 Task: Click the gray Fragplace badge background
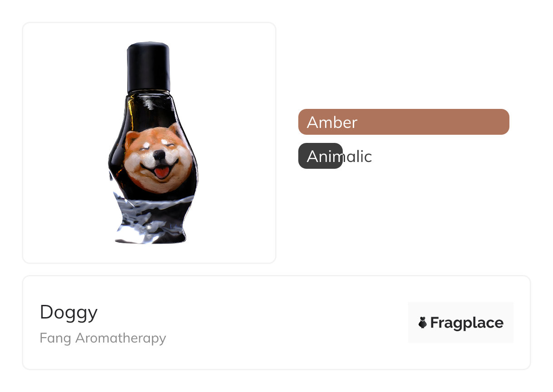point(461,323)
